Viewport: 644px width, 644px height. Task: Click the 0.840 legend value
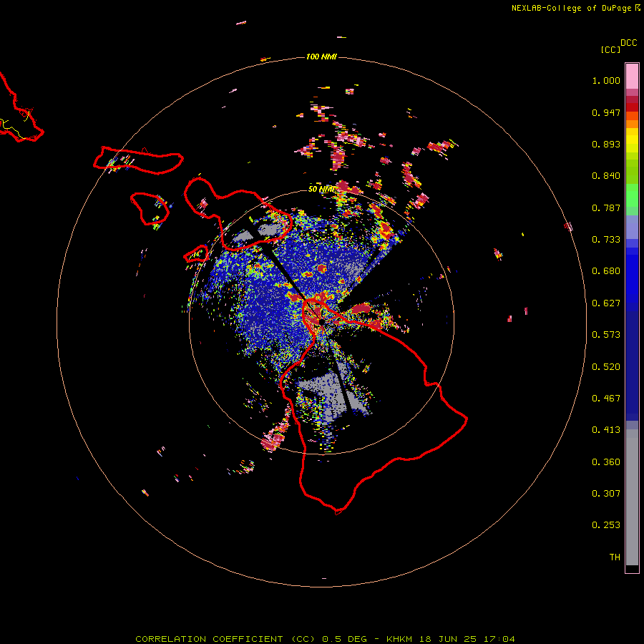[606, 176]
